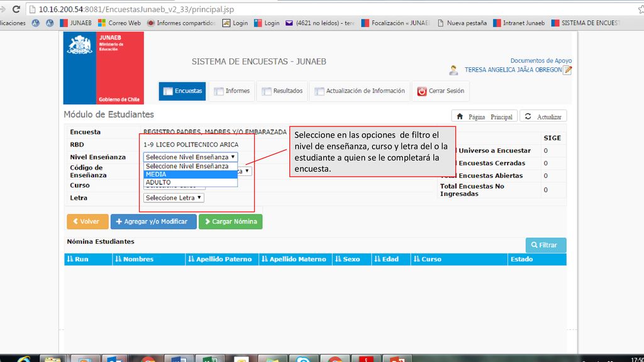Click the 'Nómina Estudiantes' label
644x362 pixels.
tap(101, 241)
